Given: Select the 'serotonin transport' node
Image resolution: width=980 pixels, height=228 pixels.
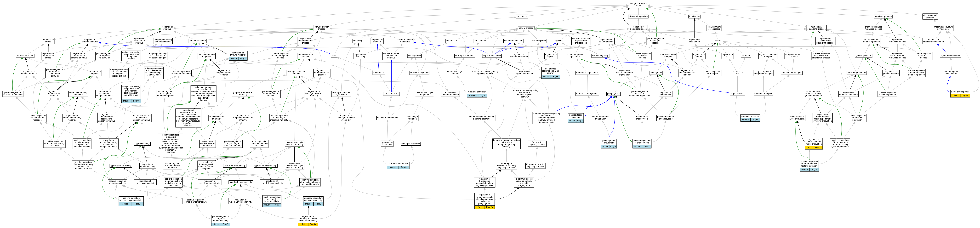Looking at the screenshot, I should tap(763, 94).
